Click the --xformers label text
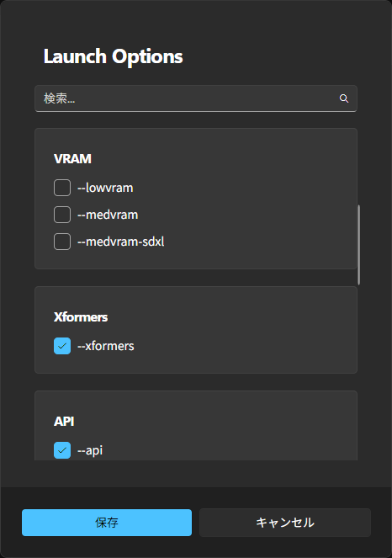This screenshot has height=558, width=392. (106, 346)
